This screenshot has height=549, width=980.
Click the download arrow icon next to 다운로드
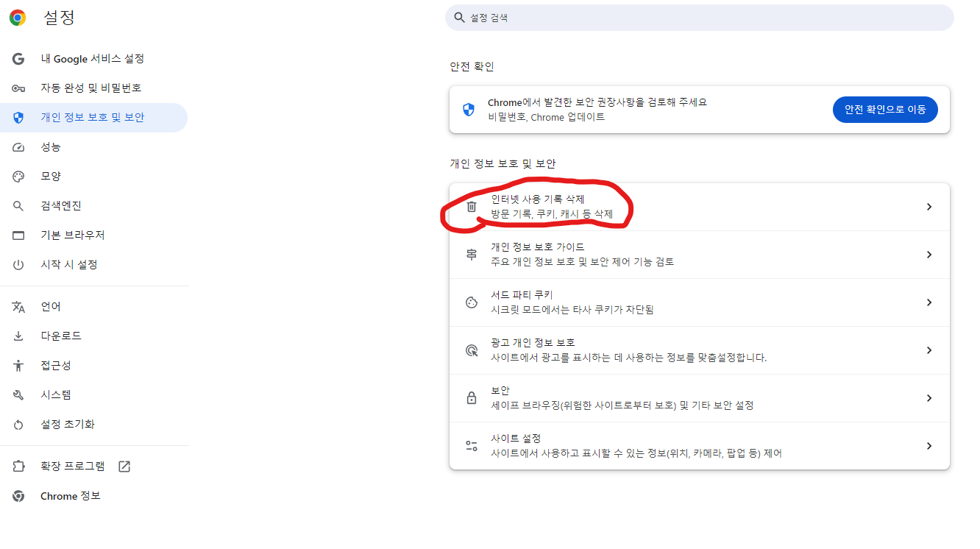18,336
